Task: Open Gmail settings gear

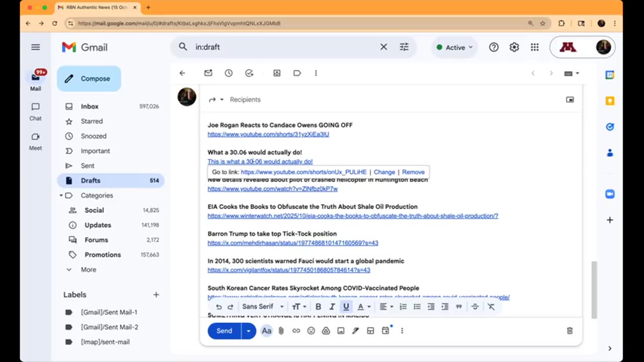Action: [x=514, y=47]
